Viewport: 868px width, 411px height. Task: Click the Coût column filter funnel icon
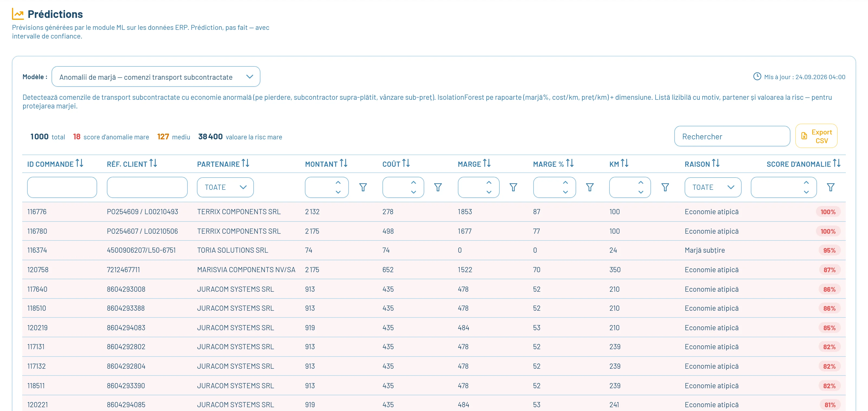tap(438, 187)
